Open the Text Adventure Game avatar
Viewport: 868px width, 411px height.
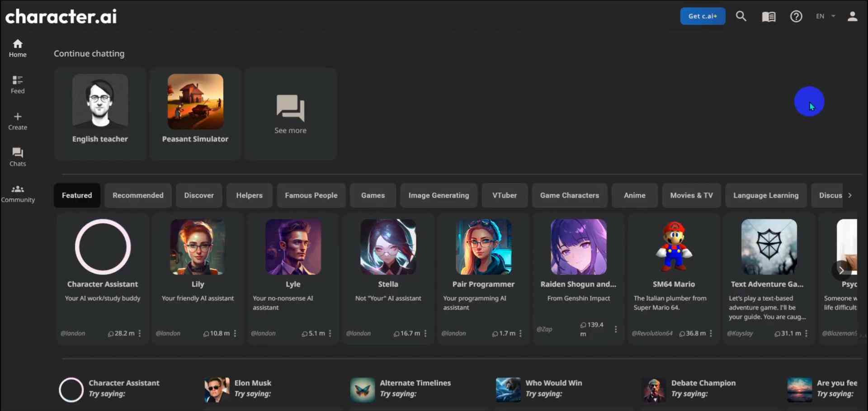[x=769, y=247]
